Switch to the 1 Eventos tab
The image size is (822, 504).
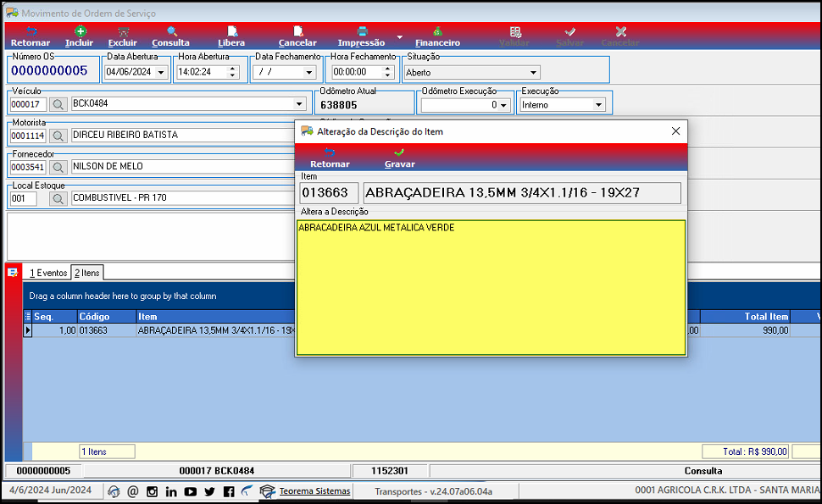(48, 273)
